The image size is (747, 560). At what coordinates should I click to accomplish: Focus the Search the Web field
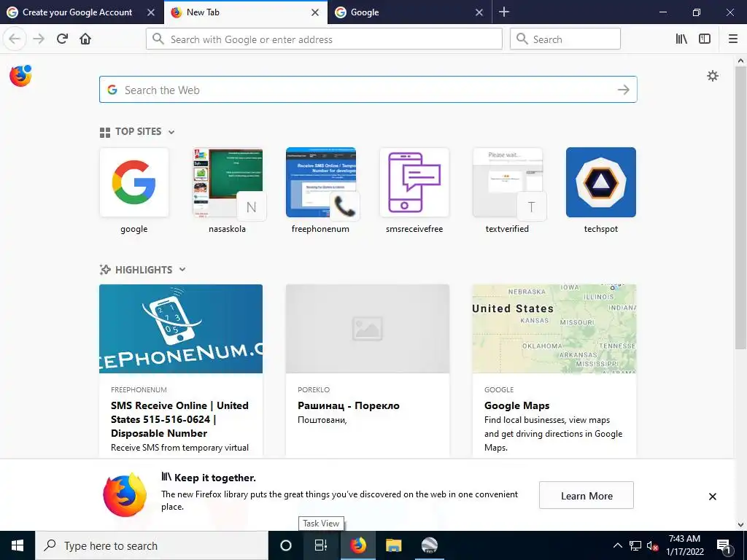tap(368, 90)
